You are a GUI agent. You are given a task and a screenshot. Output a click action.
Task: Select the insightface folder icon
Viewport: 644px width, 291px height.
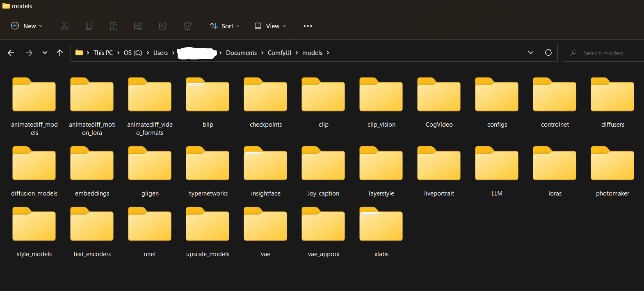click(265, 163)
